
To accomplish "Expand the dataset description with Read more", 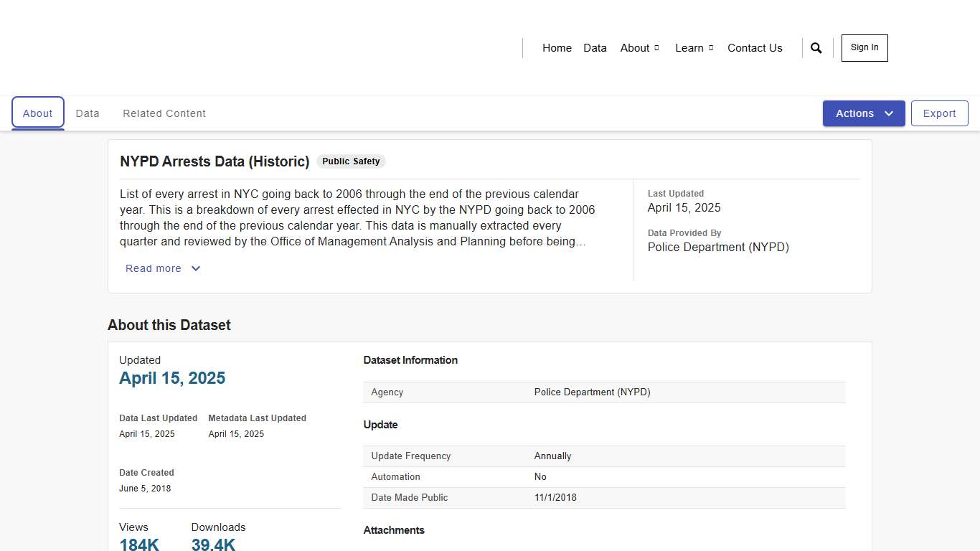I will 154,268.
